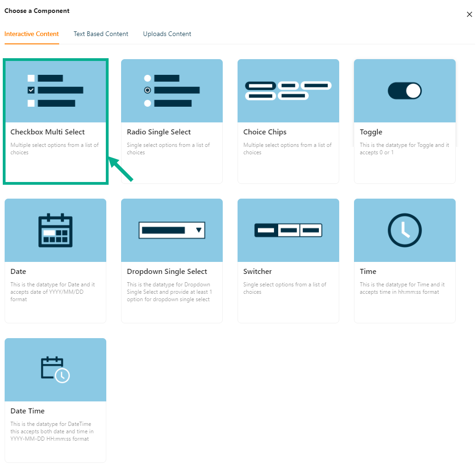Select the Choice Chips icon illustration
476x467 pixels.
pyautogui.click(x=288, y=91)
